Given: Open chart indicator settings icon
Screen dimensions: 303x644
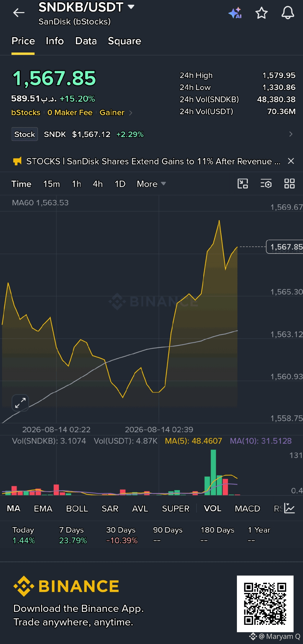Looking at the screenshot, I should pyautogui.click(x=266, y=183).
